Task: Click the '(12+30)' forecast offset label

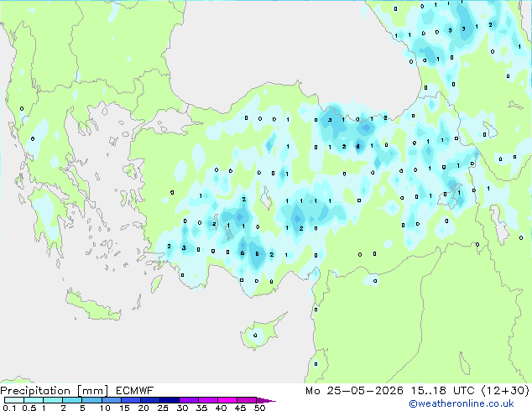Action: coord(505,391)
